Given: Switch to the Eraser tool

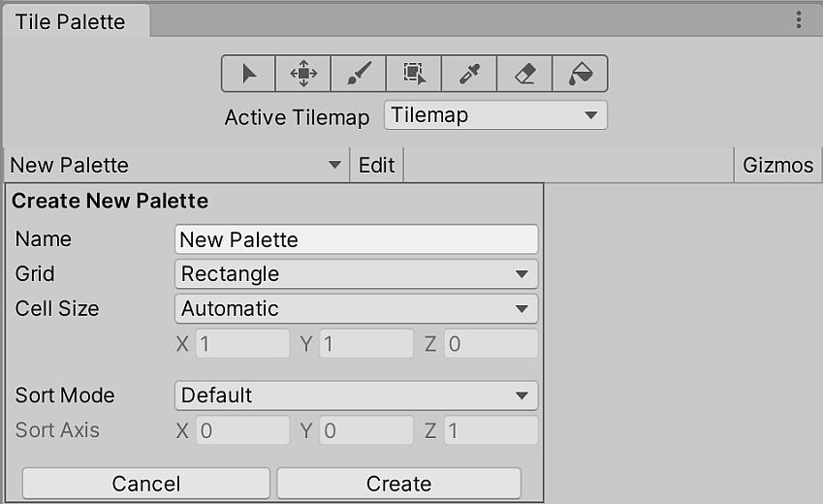Looking at the screenshot, I should 524,74.
